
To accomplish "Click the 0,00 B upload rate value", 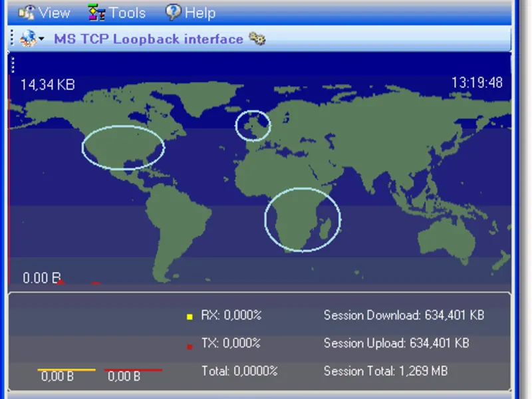I will [x=124, y=376].
